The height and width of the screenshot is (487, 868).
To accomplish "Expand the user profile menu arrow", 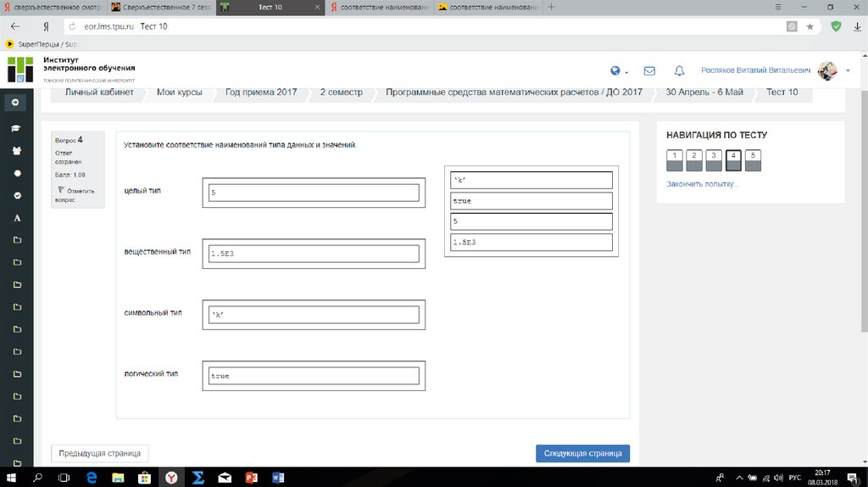I will click(848, 71).
